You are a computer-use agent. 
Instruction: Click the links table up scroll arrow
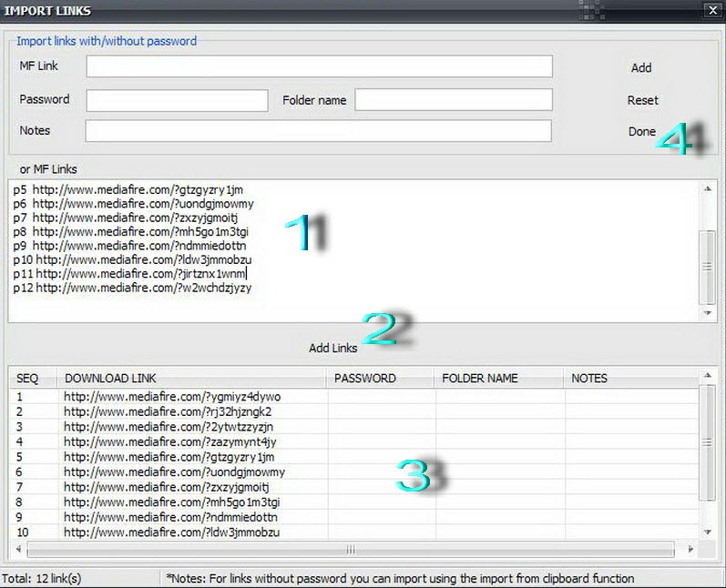(x=708, y=375)
